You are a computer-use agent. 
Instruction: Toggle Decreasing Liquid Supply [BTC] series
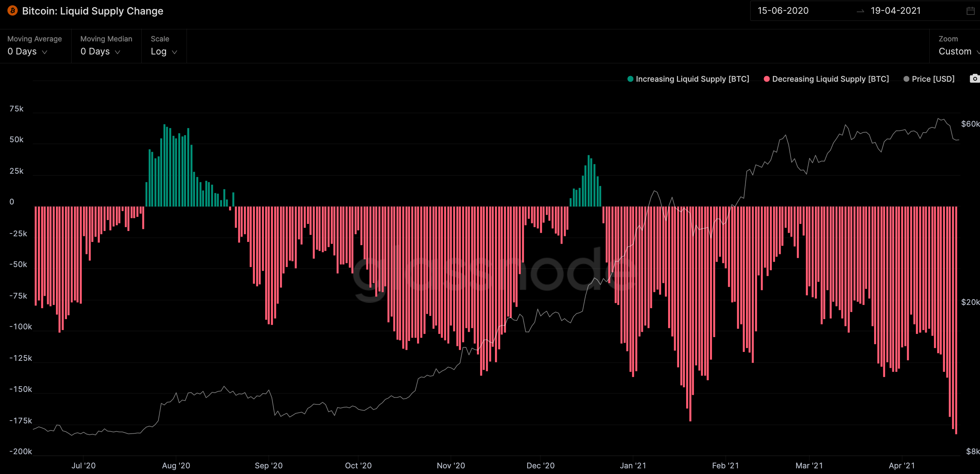point(826,79)
